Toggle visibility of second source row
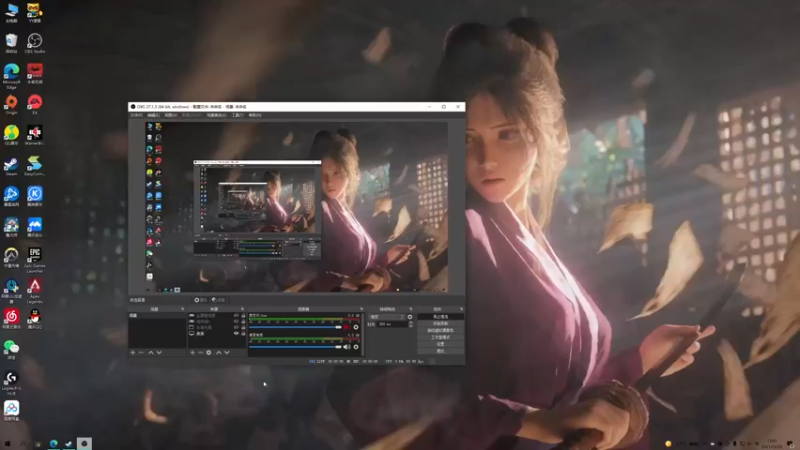Screen dimensions: 800x450 click(236, 321)
